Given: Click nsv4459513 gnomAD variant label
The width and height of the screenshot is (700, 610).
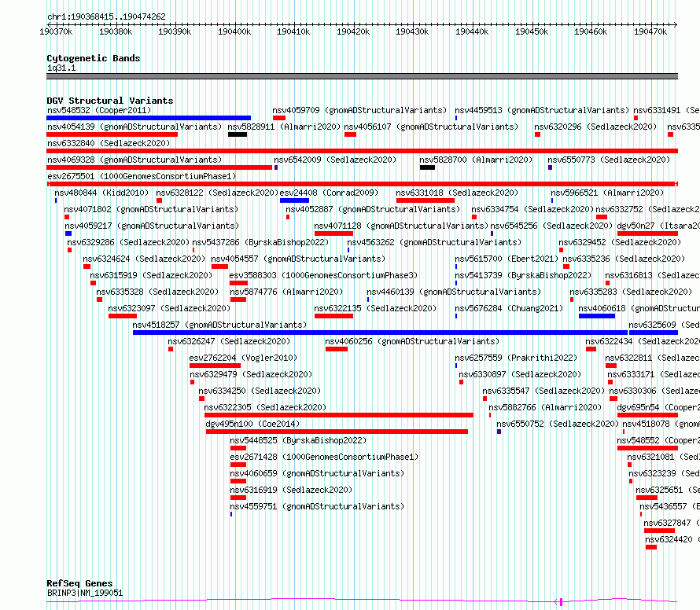Looking at the screenshot, I should coord(542,110).
